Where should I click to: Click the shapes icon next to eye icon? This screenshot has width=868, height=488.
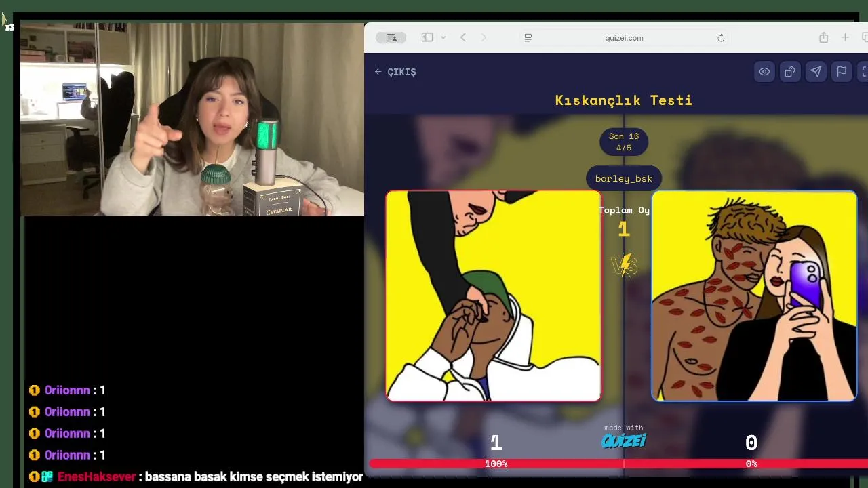pyautogui.click(x=790, y=72)
